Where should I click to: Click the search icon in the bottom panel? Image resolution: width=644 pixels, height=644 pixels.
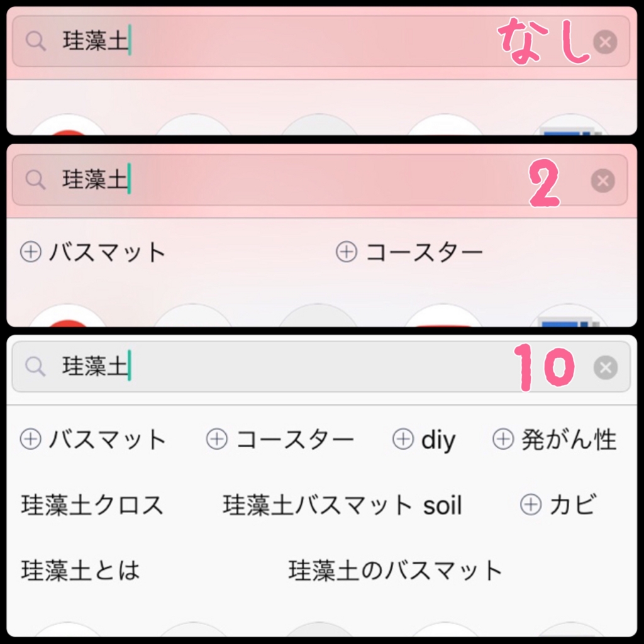click(35, 368)
